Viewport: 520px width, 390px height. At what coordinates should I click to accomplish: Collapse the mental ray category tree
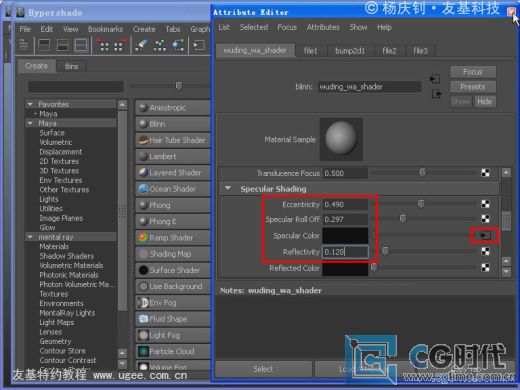pos(30,237)
